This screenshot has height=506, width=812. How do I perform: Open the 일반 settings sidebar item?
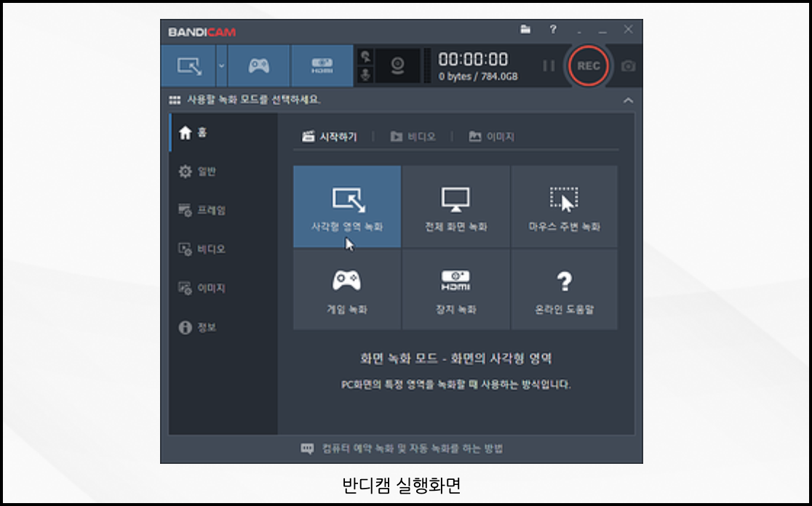click(x=223, y=172)
